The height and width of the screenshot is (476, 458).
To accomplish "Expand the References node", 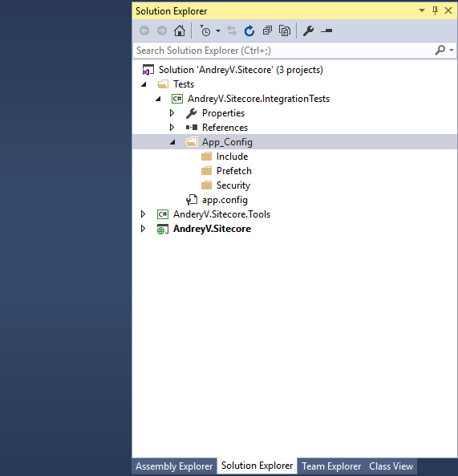I will point(172,128).
